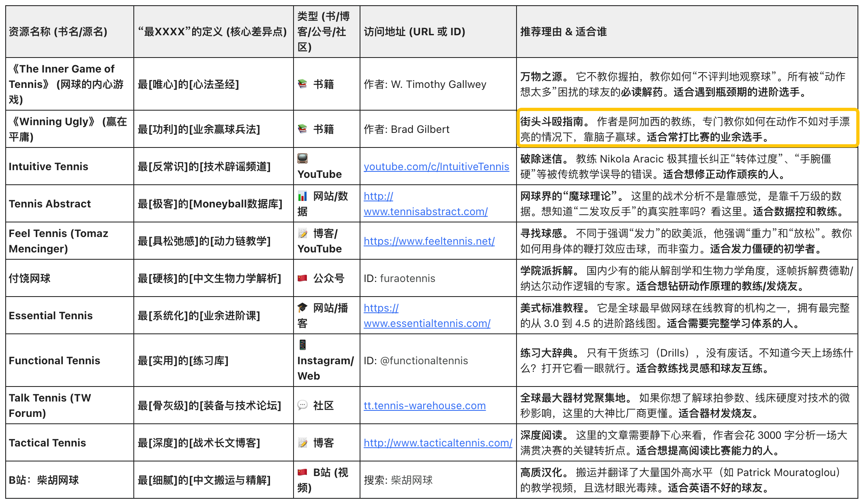Open the www.tennisabstract.com link
866x504 pixels.
[x=425, y=211]
